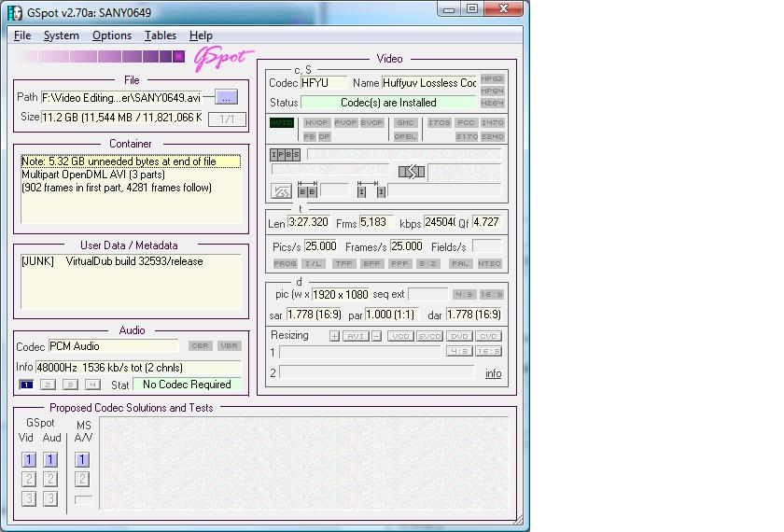The height and width of the screenshot is (532, 784).
Task: Click the zigzag arrow icon at panel bottom-left
Action: (281, 190)
